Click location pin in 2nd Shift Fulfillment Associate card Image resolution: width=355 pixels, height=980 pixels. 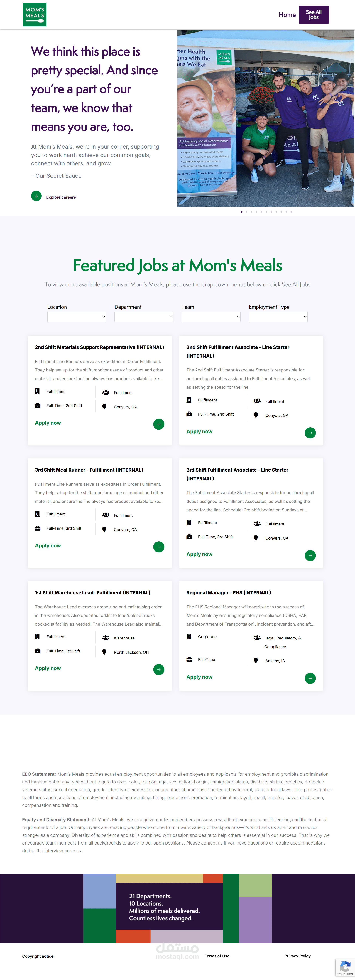256,416
